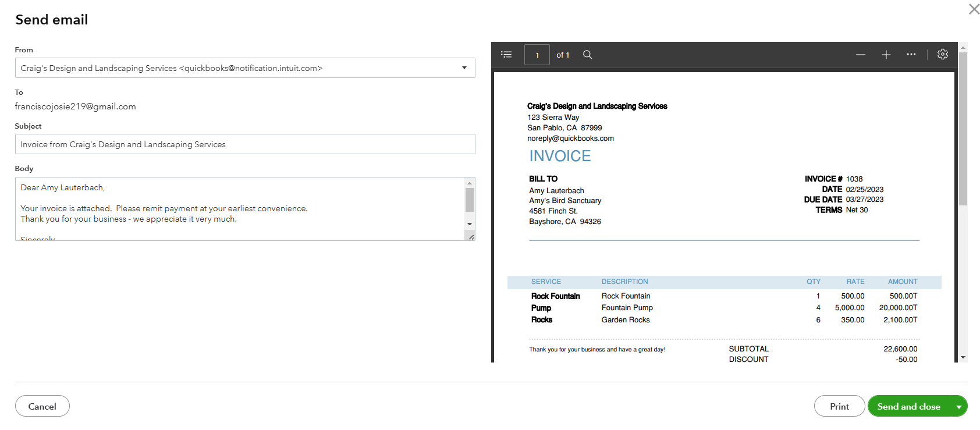
Task: Click invoice number 1038
Action: (x=854, y=179)
